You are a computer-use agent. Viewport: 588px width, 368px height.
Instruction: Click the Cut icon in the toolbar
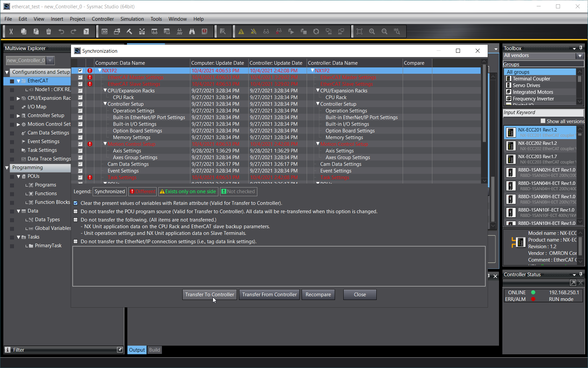[11, 31]
